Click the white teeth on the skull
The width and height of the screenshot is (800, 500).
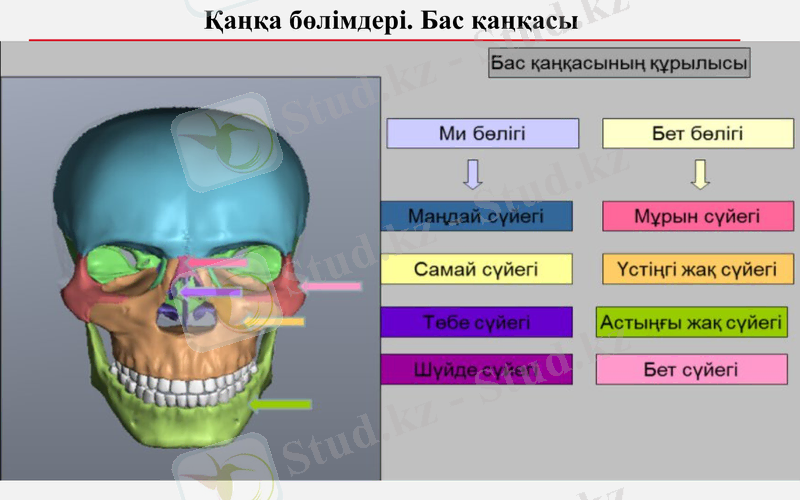tap(184, 385)
